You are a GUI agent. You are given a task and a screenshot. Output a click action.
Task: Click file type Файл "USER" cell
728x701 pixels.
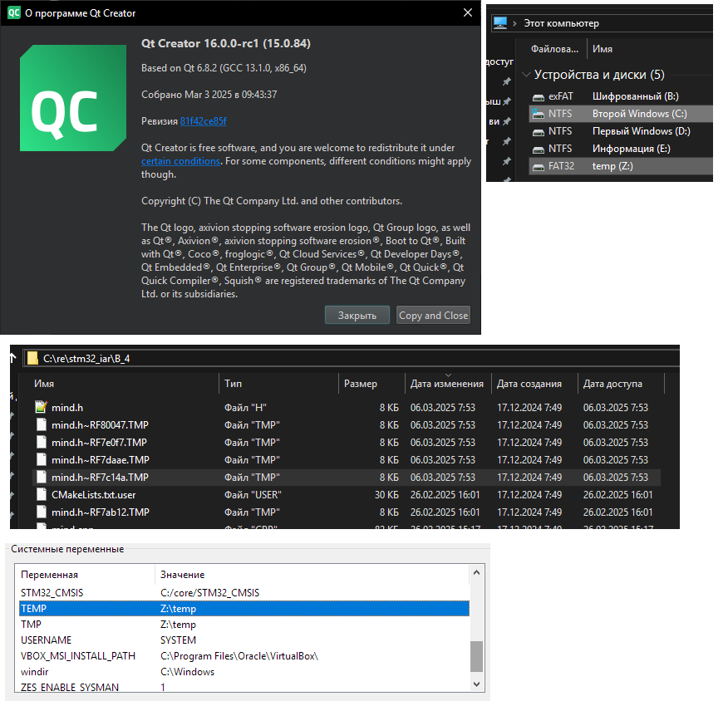[253, 495]
